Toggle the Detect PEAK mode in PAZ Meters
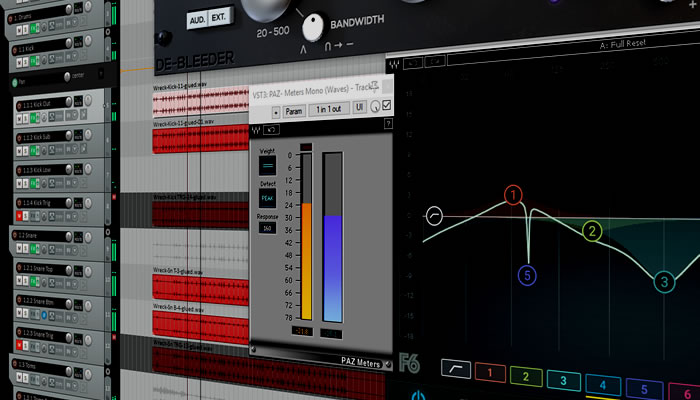This screenshot has height=400, width=700. 267,198
